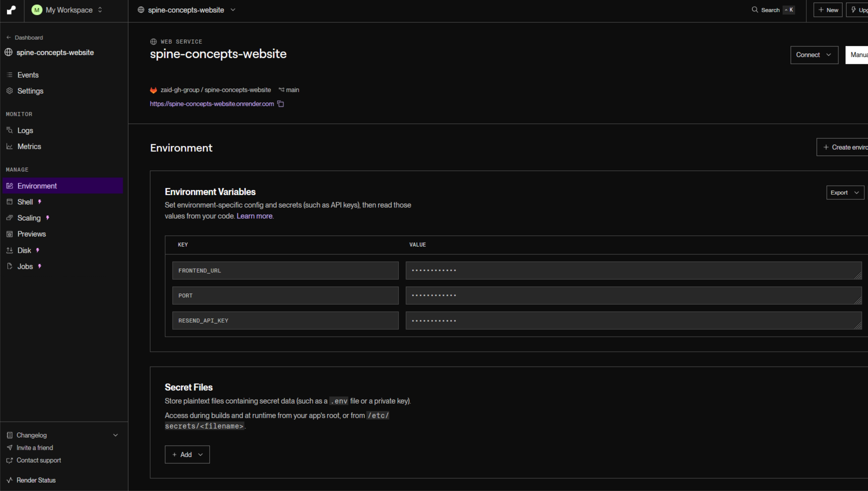Open Settings from the sidebar
The width and height of the screenshot is (868, 491).
[30, 91]
